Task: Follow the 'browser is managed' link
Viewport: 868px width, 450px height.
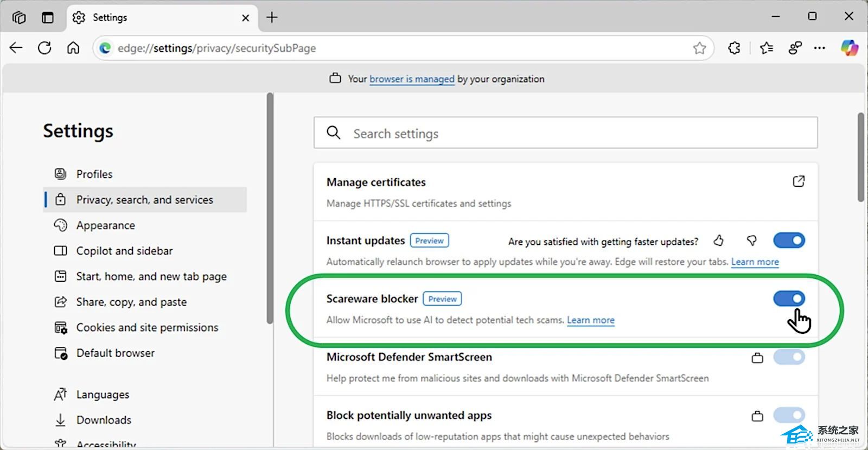Action: pos(412,79)
